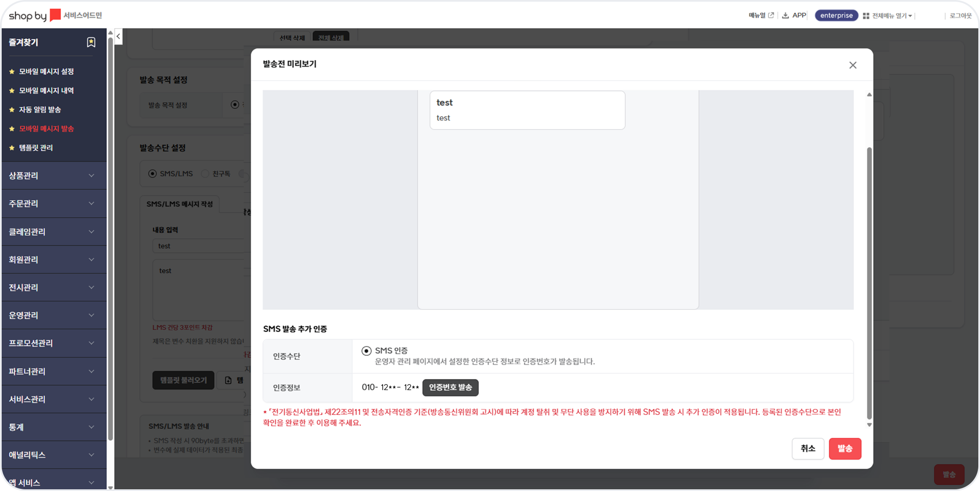Click dialog scrollbar down arrow
980x491 pixels.
click(x=869, y=425)
